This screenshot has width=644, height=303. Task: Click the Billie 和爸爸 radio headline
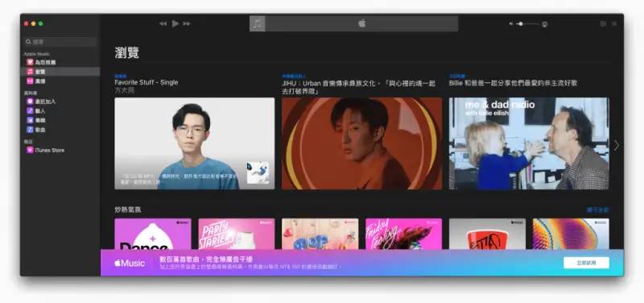click(513, 83)
